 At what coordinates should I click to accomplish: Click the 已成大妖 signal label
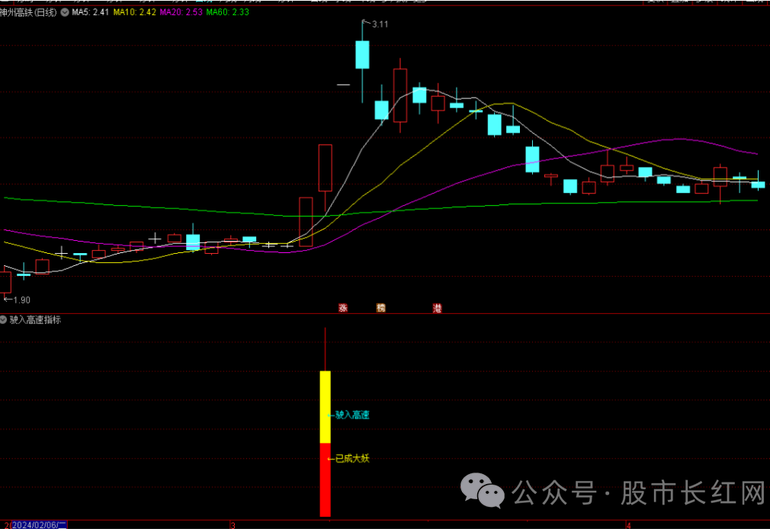coord(352,459)
